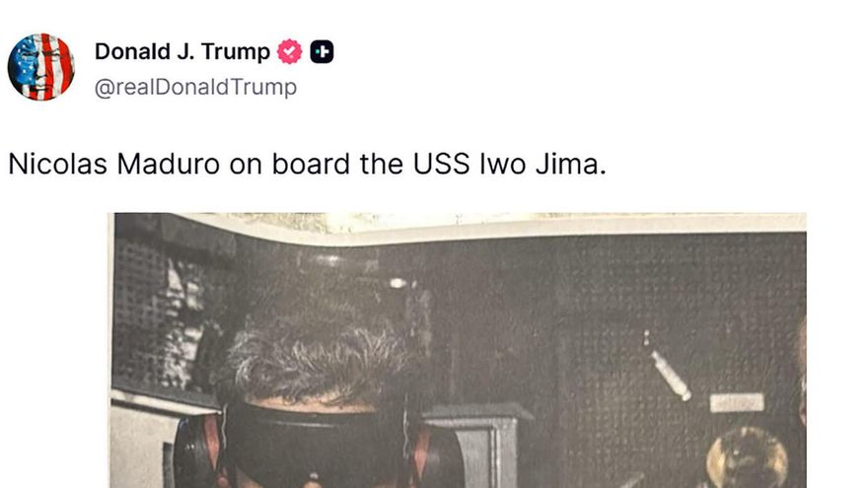
Task: Open the Donald J. Trump display name
Action: 182,51
